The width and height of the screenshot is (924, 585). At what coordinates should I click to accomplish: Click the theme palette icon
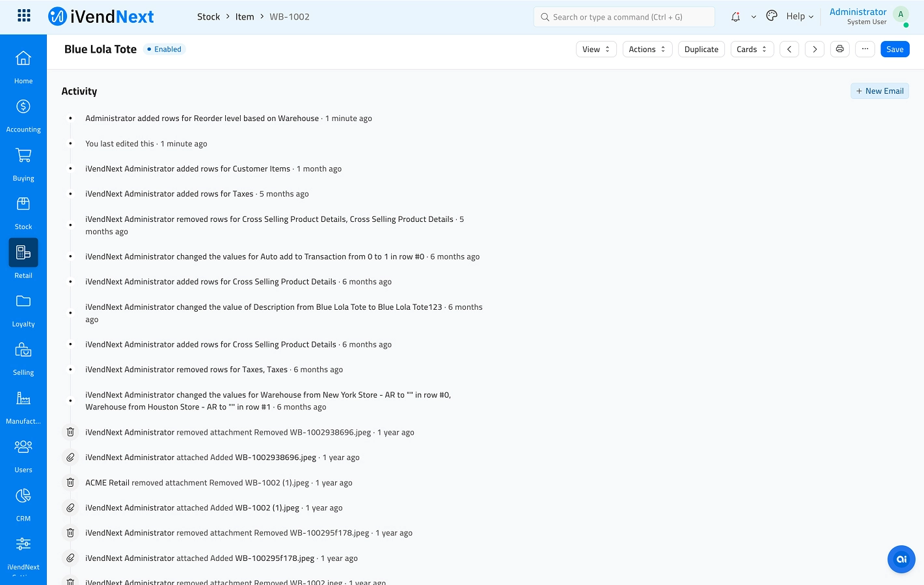(x=772, y=16)
